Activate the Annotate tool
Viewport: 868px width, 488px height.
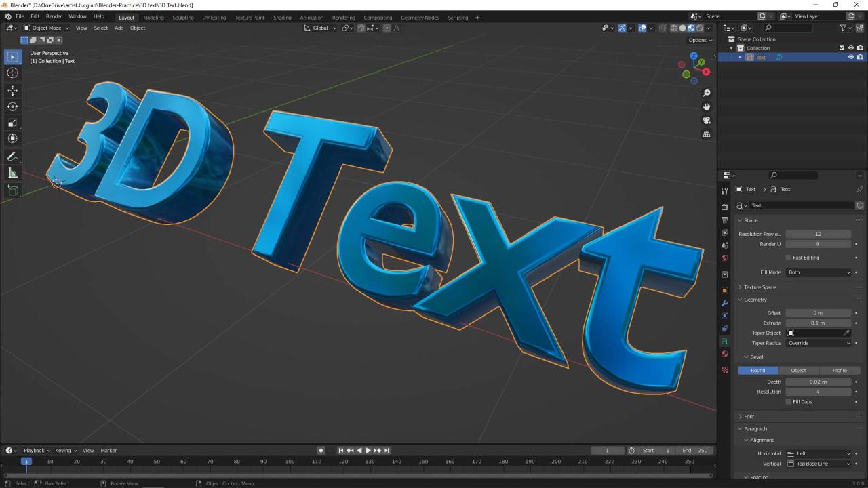[x=12, y=157]
